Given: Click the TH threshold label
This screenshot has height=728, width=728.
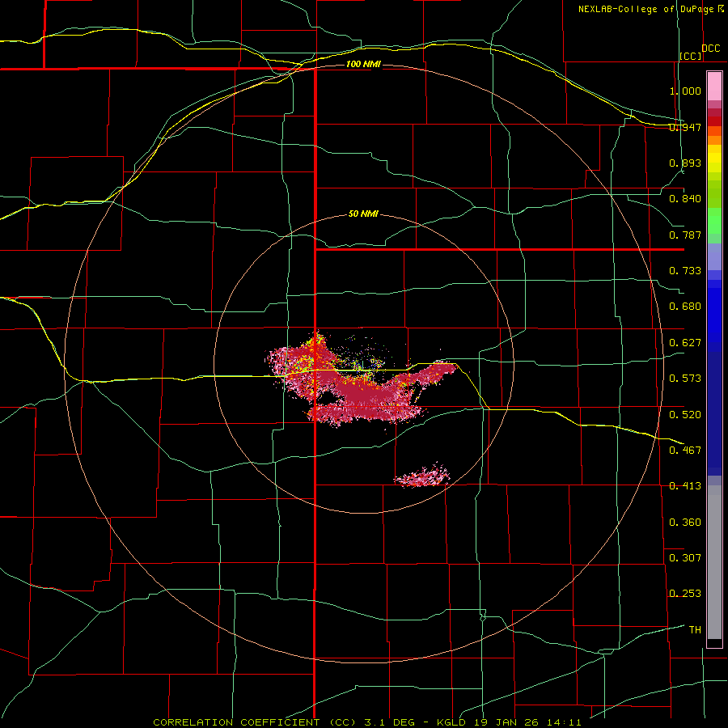Looking at the screenshot, I should coord(695,629).
